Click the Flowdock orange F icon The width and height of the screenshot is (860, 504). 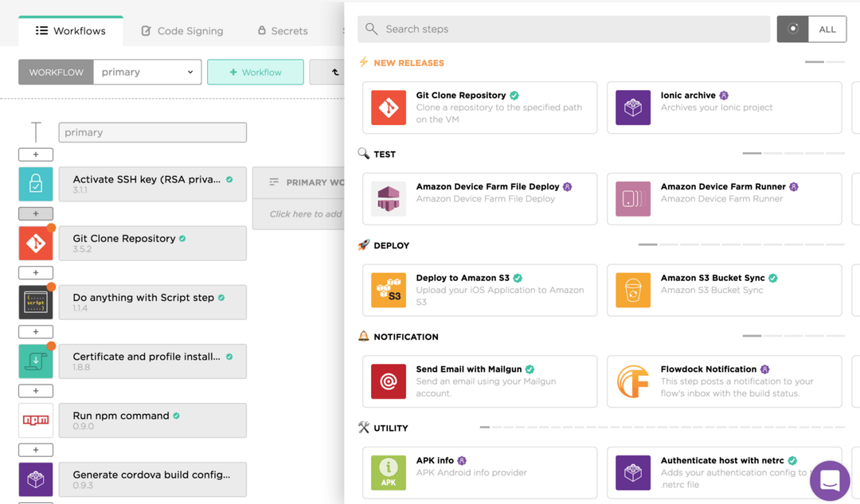click(x=633, y=381)
